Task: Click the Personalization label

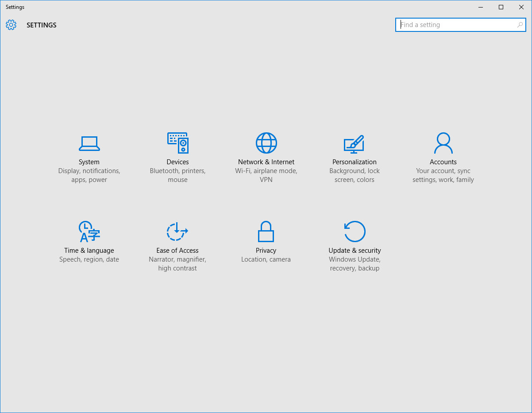Action: pos(355,162)
